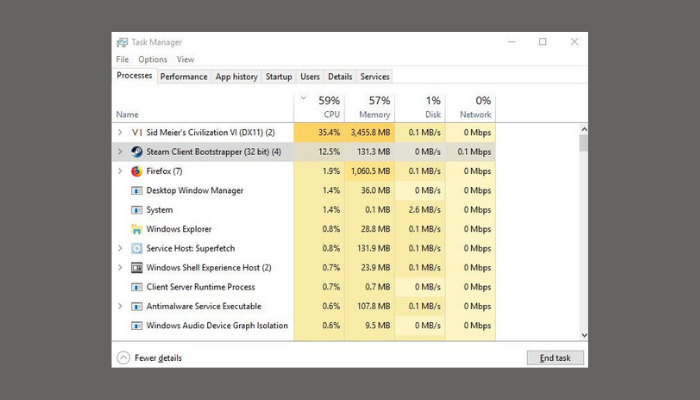Select the Client Server Runtime Process name
This screenshot has width=700, height=400.
[x=200, y=287]
